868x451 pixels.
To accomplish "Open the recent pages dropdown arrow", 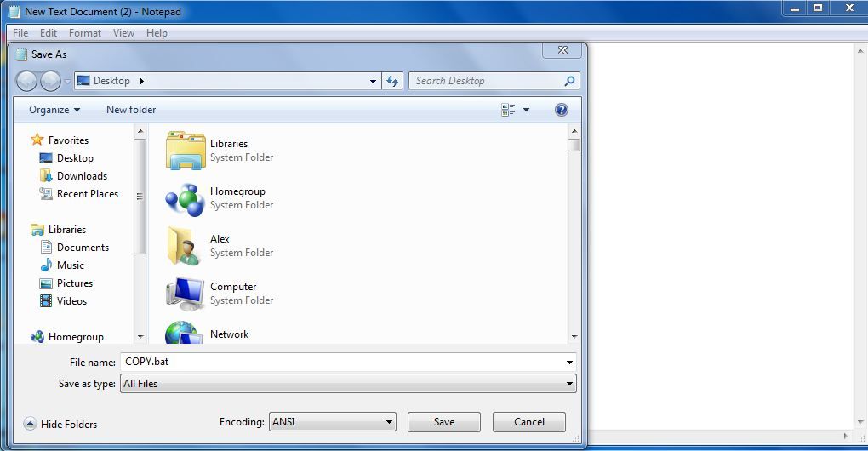I will [x=67, y=82].
